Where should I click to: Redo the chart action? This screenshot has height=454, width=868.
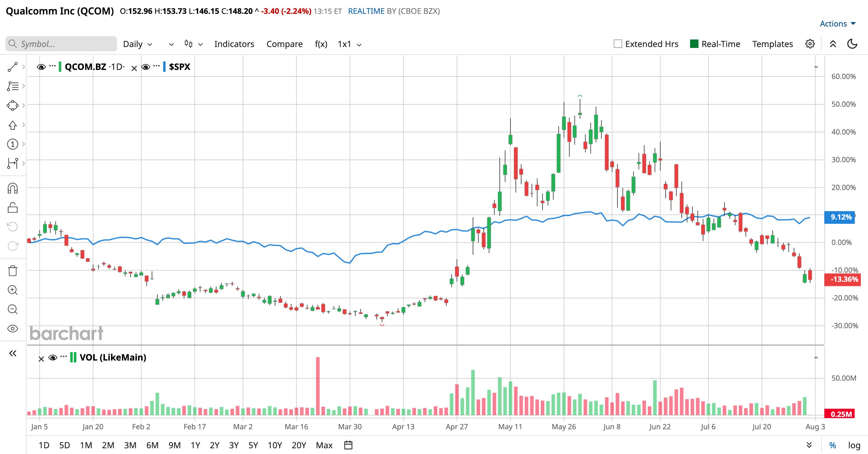[12, 246]
